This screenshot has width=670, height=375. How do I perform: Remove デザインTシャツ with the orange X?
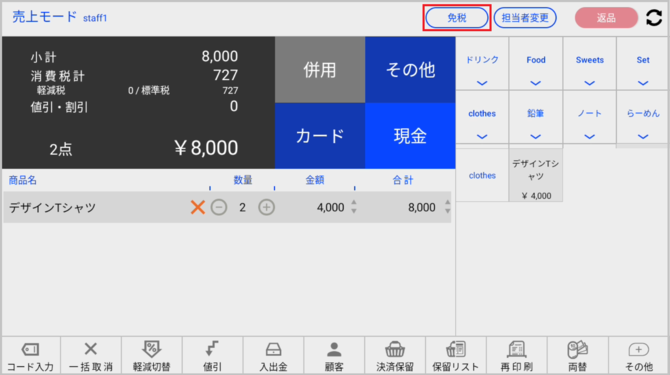point(197,208)
